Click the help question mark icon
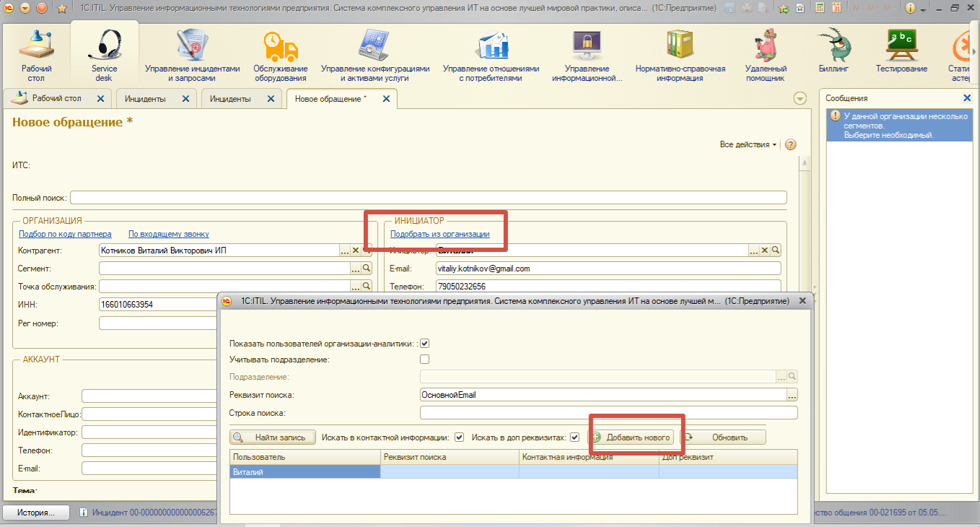 [x=790, y=144]
